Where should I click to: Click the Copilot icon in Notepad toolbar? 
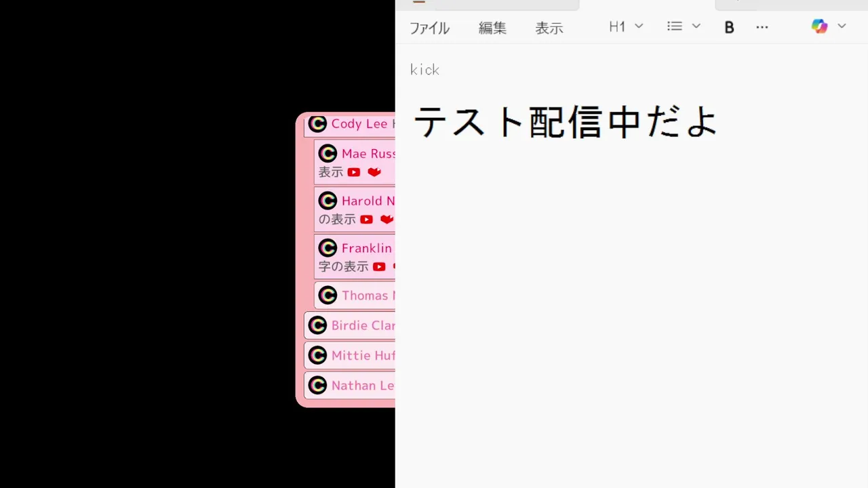click(x=819, y=26)
